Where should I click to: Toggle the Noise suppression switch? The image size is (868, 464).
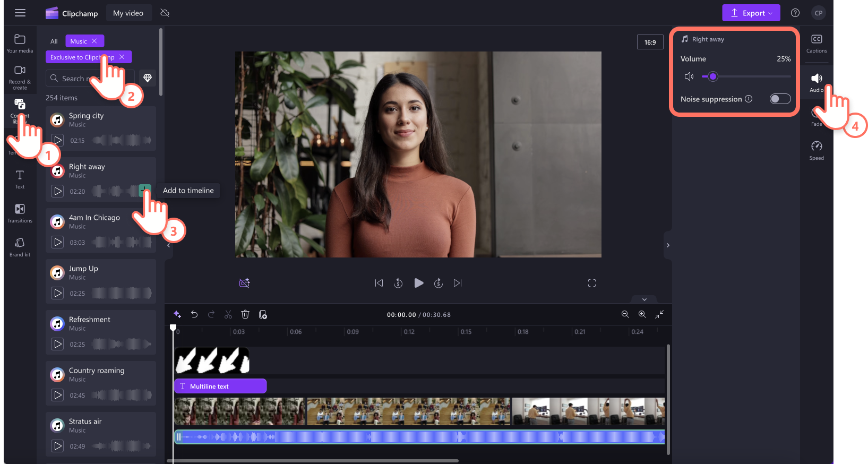(780, 99)
